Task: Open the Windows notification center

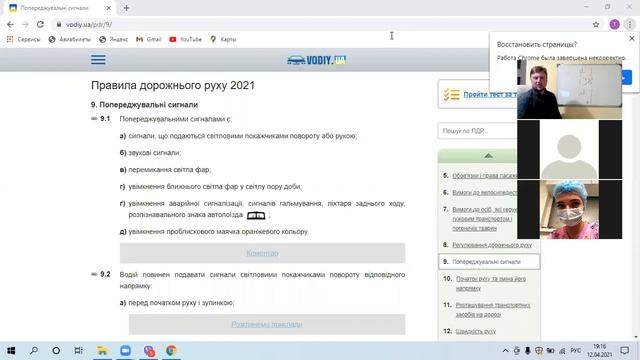Action: tap(624, 351)
